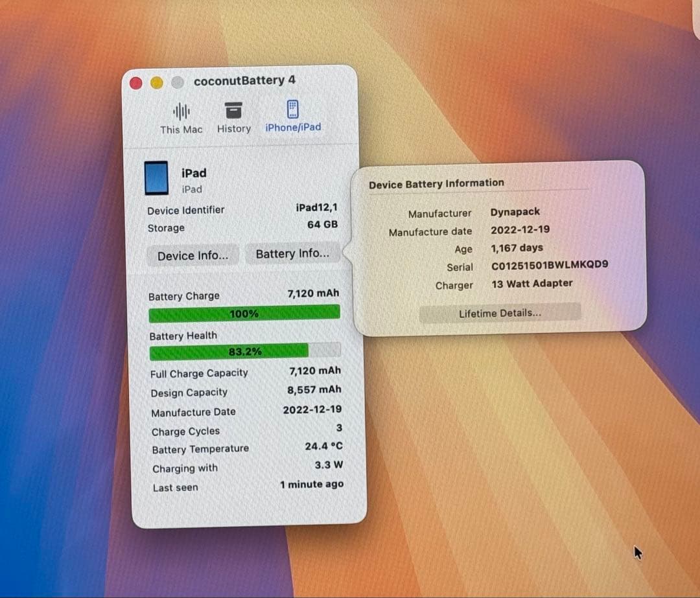Click the Charge Cycles value 3
Image resolution: width=700 pixels, height=598 pixels.
click(339, 428)
